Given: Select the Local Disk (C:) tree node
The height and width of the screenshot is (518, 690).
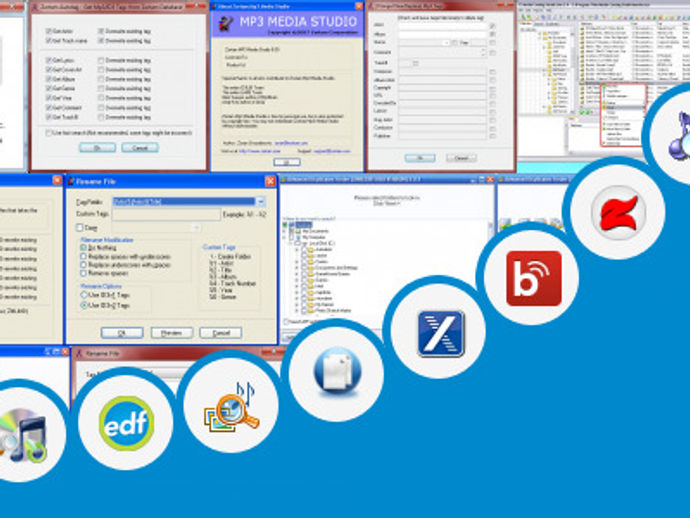Looking at the screenshot, I should pos(322,243).
